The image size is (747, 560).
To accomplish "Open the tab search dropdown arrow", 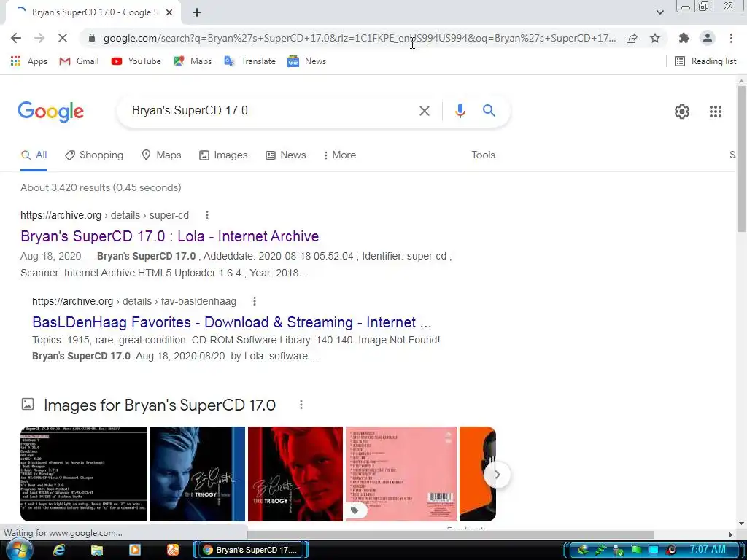I will [x=659, y=12].
